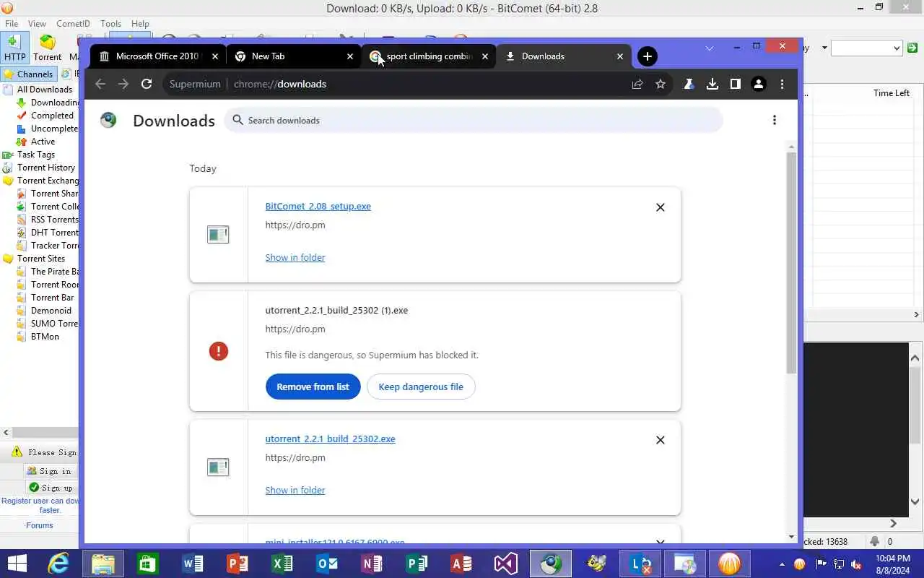Click Remove from list button
This screenshot has height=578, width=924.
pos(313,387)
